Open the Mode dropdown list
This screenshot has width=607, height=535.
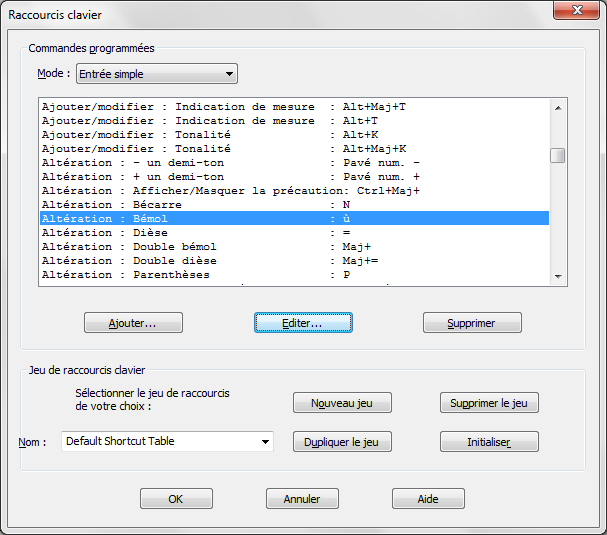[x=230, y=74]
